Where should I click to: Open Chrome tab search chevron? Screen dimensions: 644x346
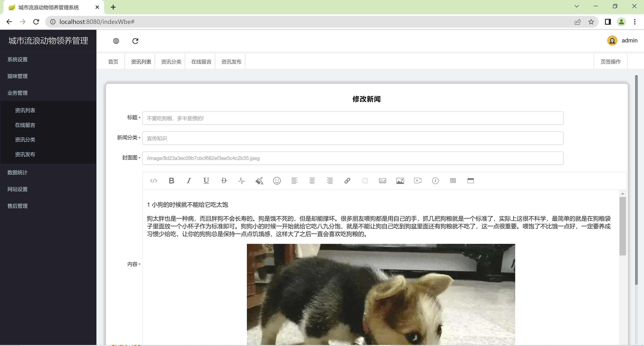click(x=577, y=7)
